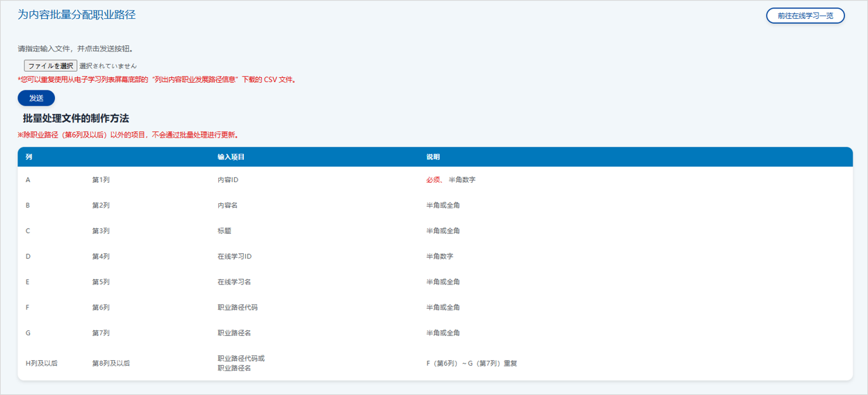Click the 前往在线学习一览 button
The image size is (868, 395).
pos(805,16)
